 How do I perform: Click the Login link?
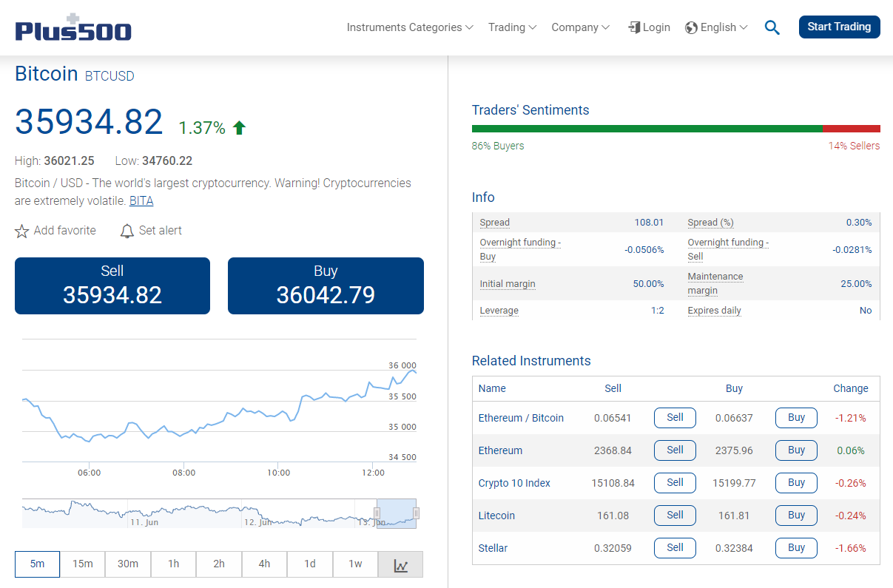(x=656, y=27)
